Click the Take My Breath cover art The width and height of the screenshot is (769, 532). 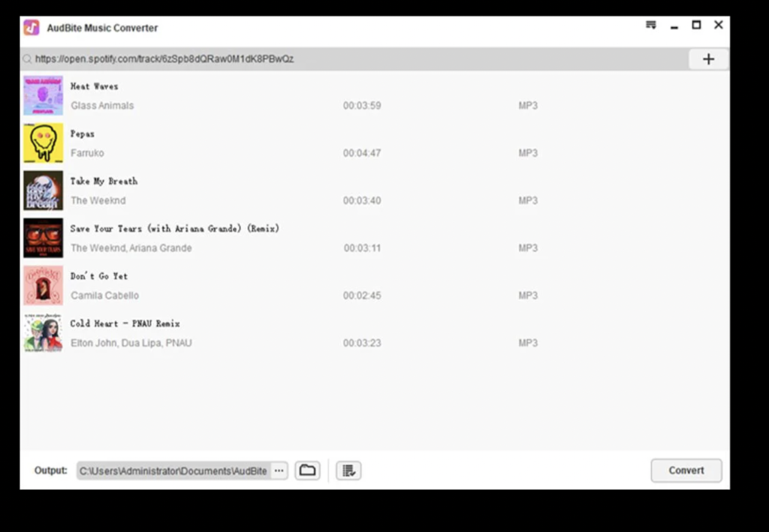pos(43,191)
